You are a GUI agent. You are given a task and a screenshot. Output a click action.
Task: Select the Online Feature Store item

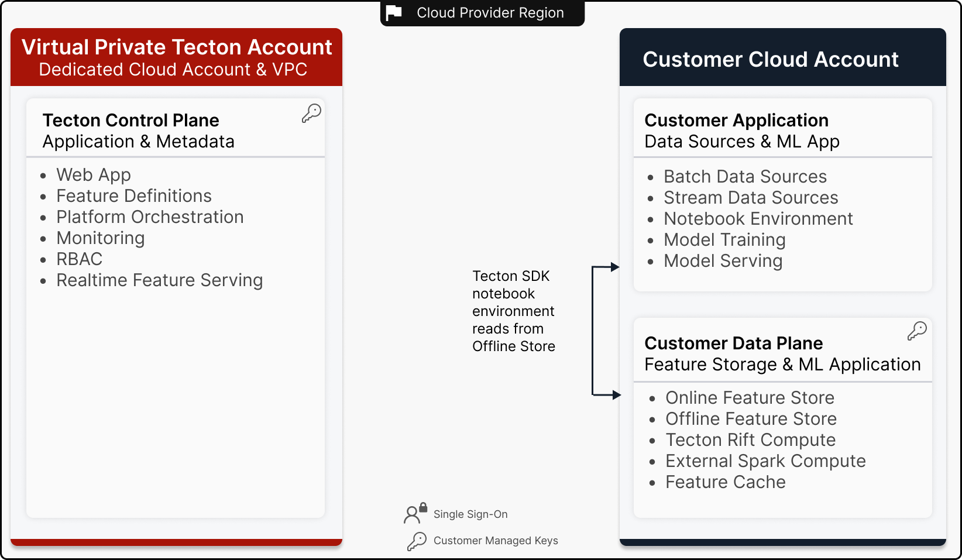tap(750, 398)
